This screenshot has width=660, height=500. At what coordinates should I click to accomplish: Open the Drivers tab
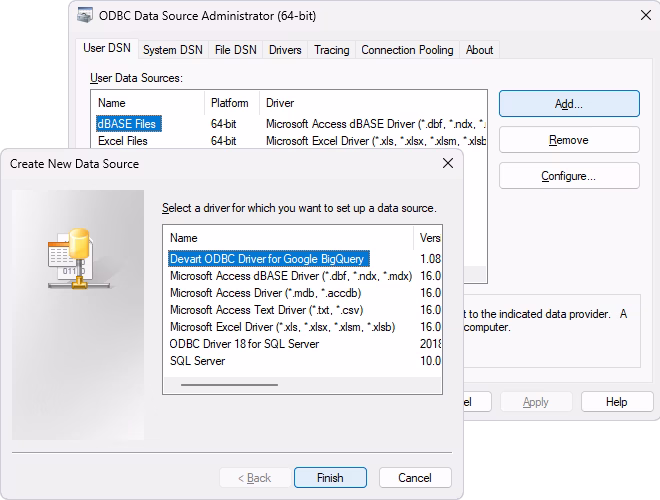point(285,50)
